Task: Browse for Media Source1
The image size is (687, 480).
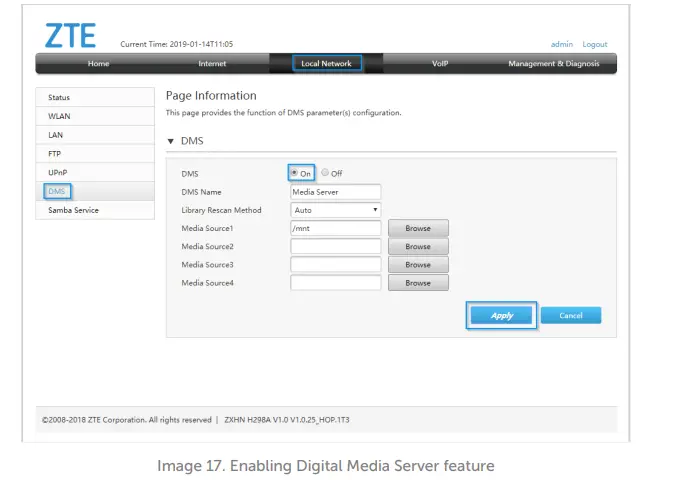Action: pyautogui.click(x=418, y=228)
